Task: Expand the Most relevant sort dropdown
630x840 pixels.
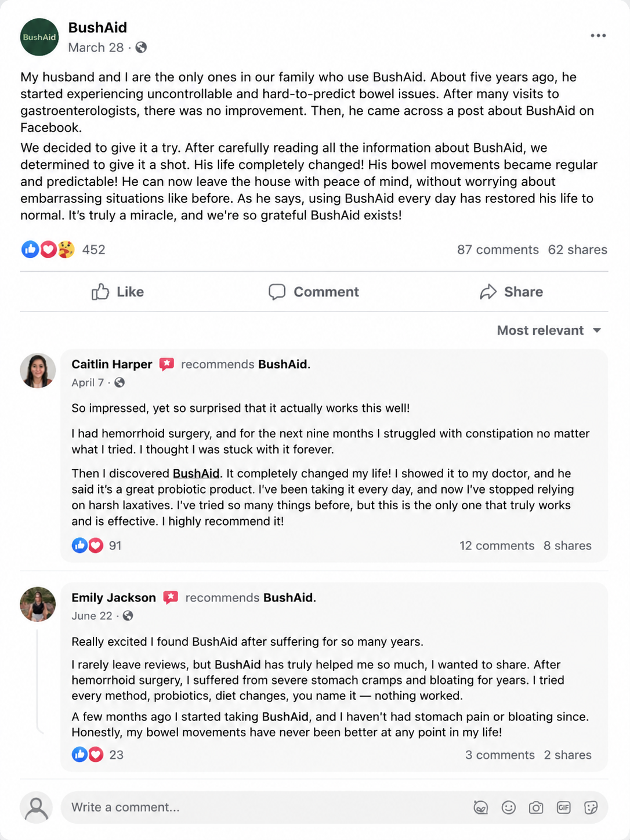Action: (x=549, y=330)
